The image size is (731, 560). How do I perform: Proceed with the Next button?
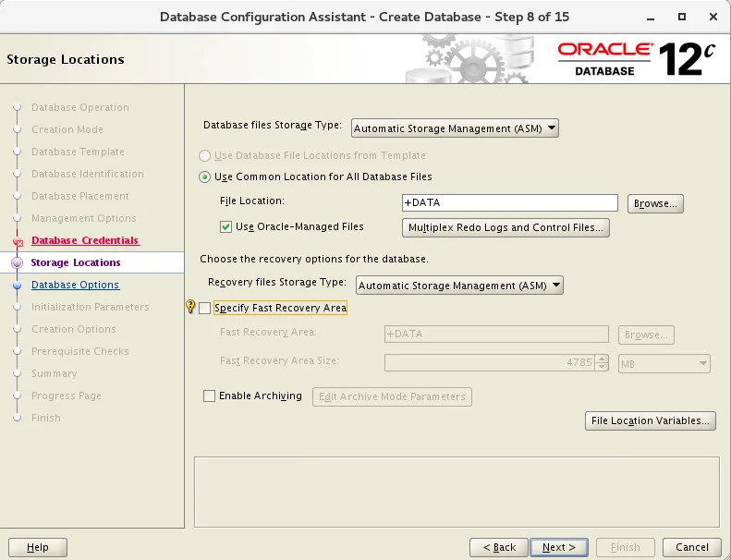point(558,547)
